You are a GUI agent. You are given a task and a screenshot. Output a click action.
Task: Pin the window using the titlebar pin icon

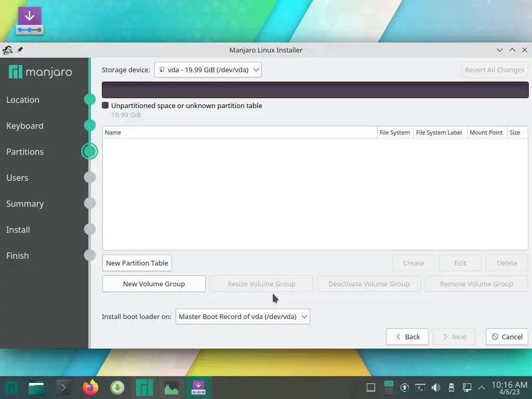pyautogui.click(x=20, y=50)
